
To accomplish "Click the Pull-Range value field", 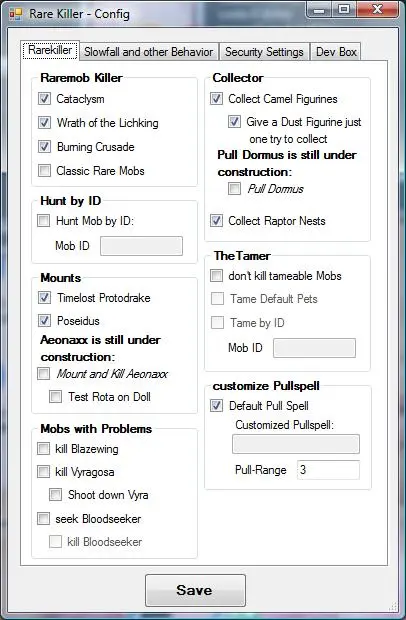I will click(x=328, y=470).
